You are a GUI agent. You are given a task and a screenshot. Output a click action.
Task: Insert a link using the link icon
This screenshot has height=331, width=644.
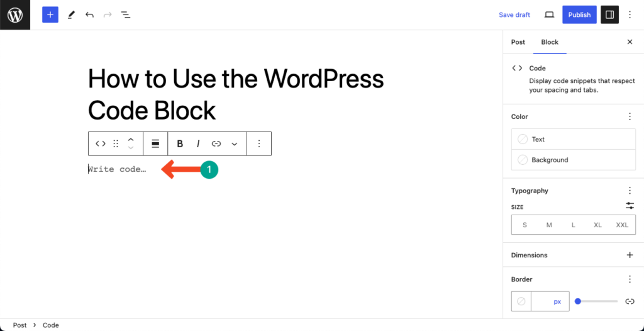216,143
